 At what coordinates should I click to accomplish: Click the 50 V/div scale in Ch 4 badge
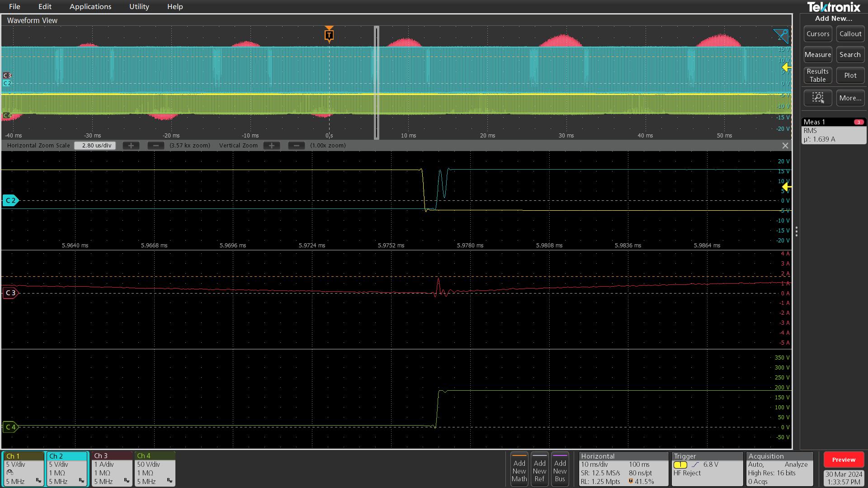(x=149, y=464)
